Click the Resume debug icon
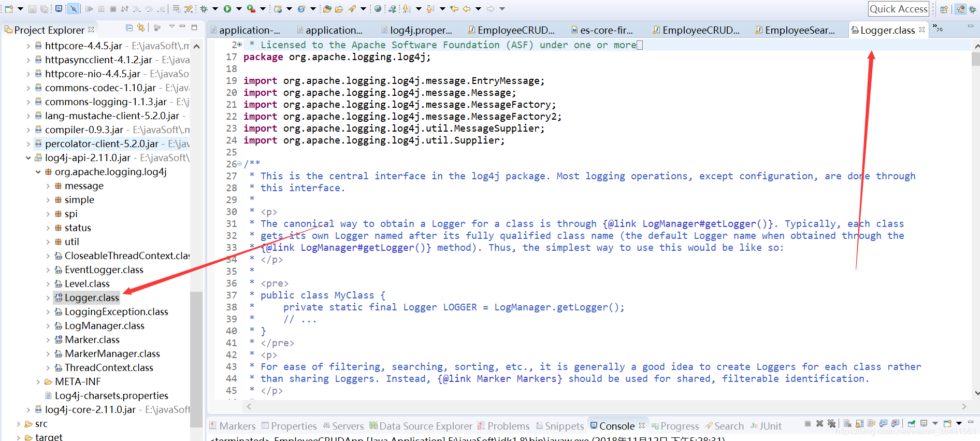The image size is (980, 441). click(x=89, y=9)
